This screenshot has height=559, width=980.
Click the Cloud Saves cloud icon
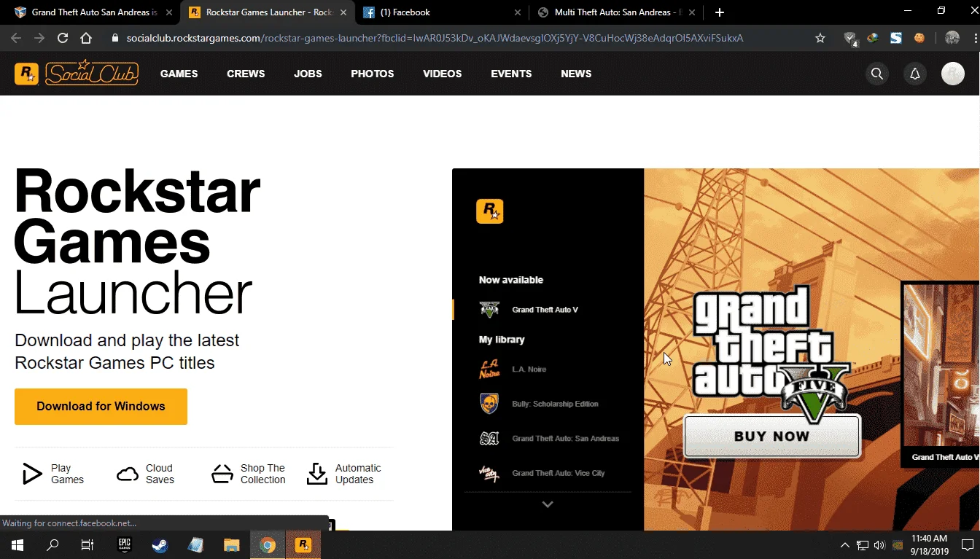click(x=128, y=474)
